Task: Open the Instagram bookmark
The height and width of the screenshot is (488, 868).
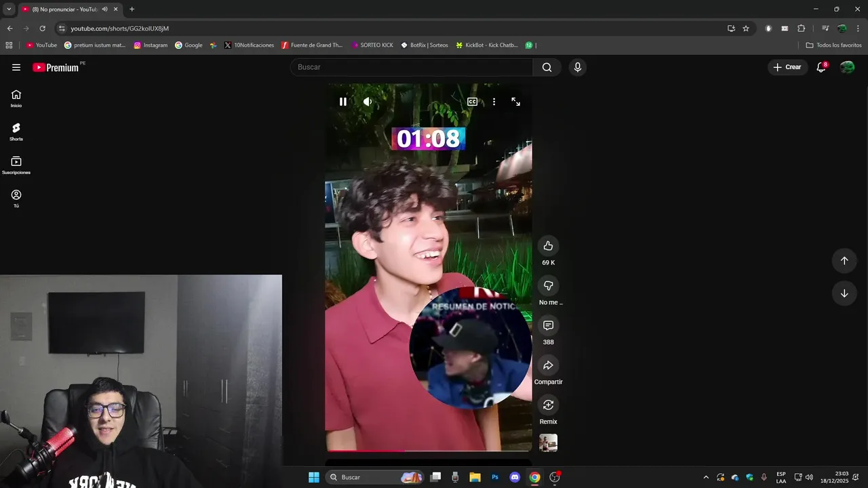Action: (x=151, y=45)
